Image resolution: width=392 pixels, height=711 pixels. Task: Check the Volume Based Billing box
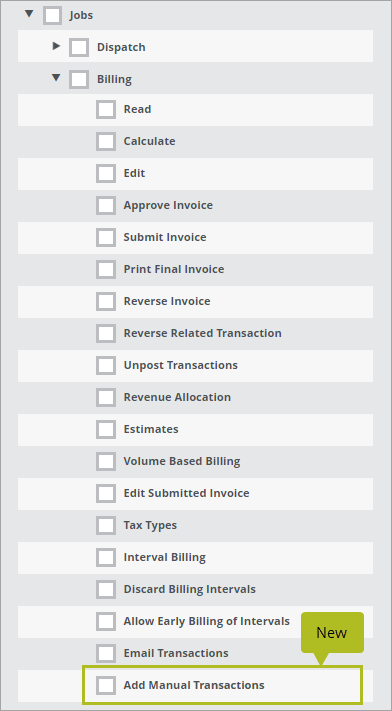tap(106, 461)
